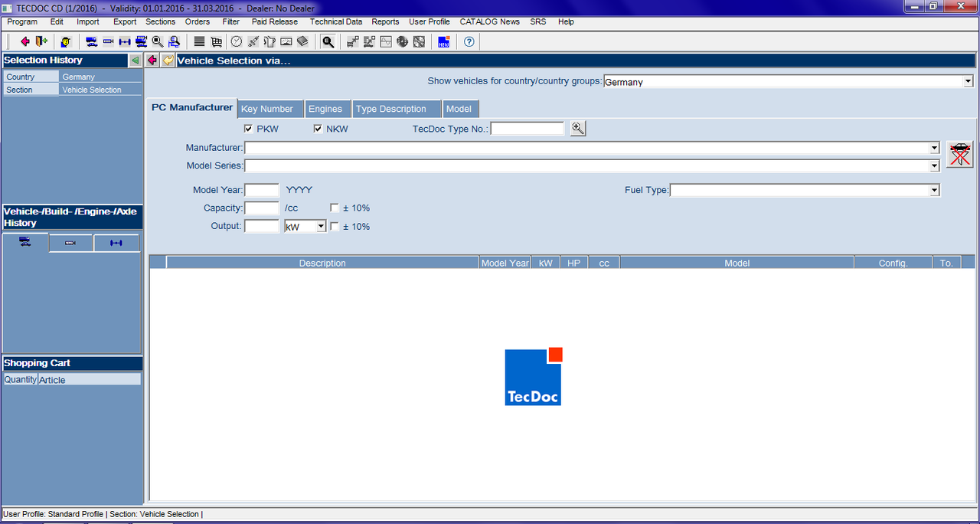The height and width of the screenshot is (524, 980).
Task: Open the User Profile menu
Action: coord(430,21)
